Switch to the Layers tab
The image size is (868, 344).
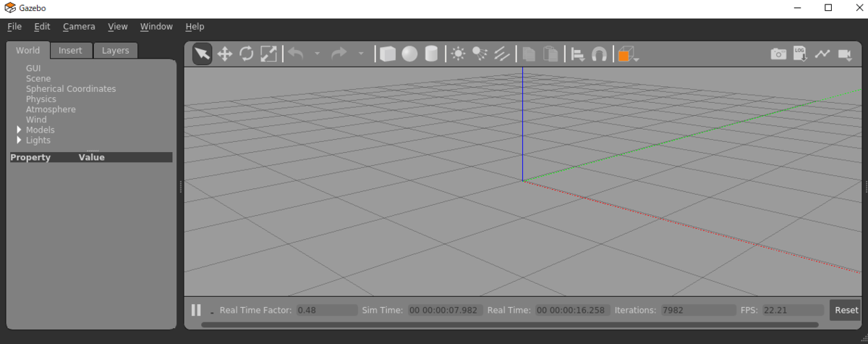point(115,50)
